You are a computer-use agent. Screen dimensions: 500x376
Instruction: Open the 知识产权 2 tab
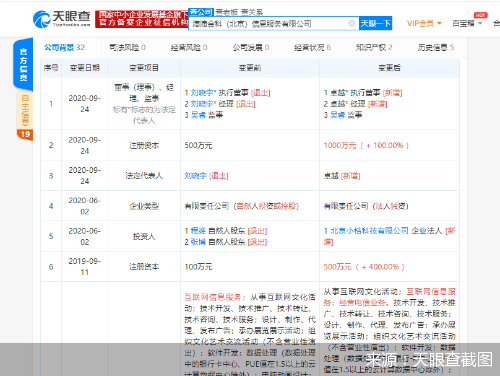(374, 47)
